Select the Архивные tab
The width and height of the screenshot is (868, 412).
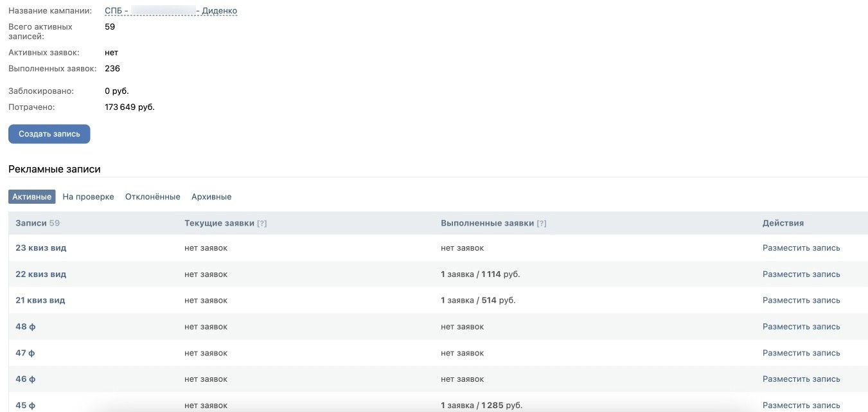pos(211,197)
